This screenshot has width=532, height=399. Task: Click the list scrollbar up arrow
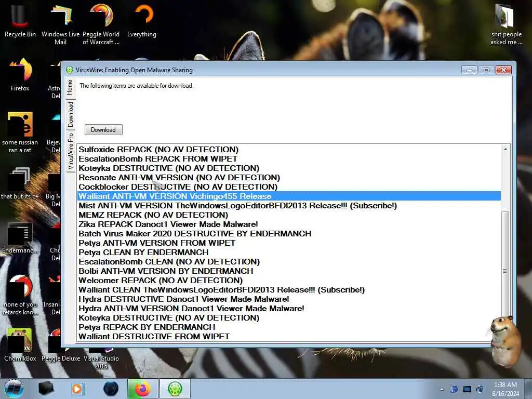click(x=505, y=149)
